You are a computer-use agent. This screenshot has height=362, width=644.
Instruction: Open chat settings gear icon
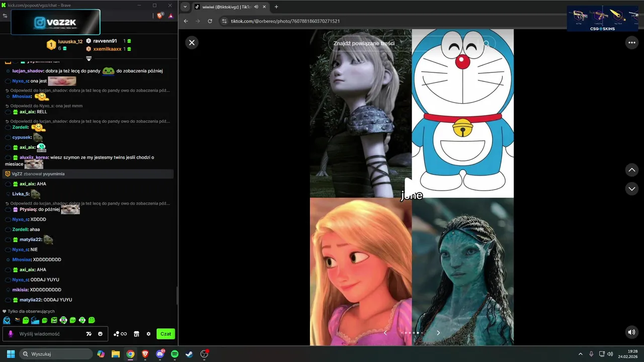tap(148, 334)
